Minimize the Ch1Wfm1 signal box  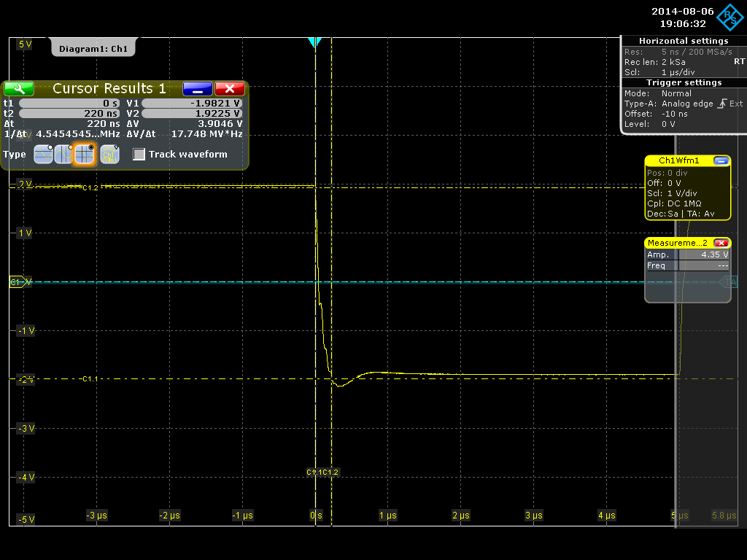721,160
